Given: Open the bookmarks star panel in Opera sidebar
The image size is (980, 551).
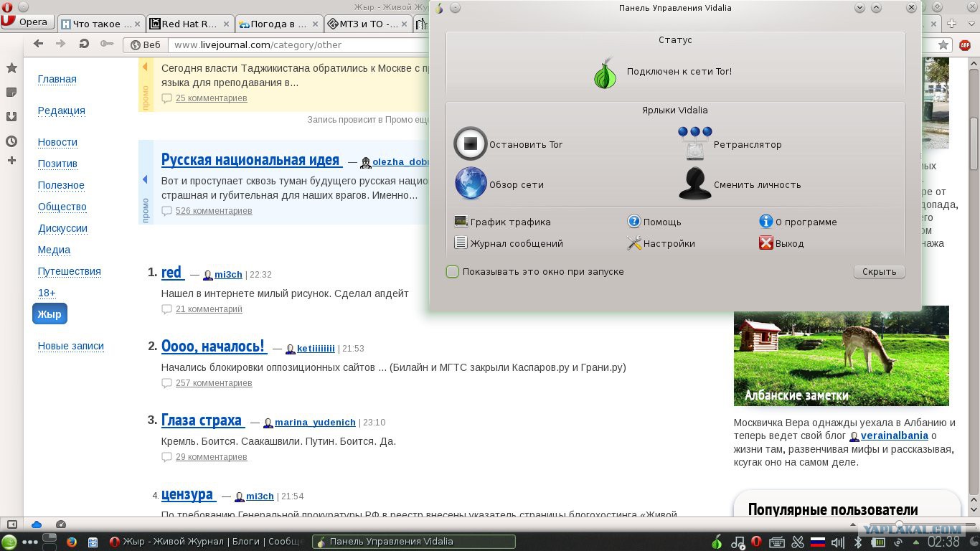Looking at the screenshot, I should 11,68.
